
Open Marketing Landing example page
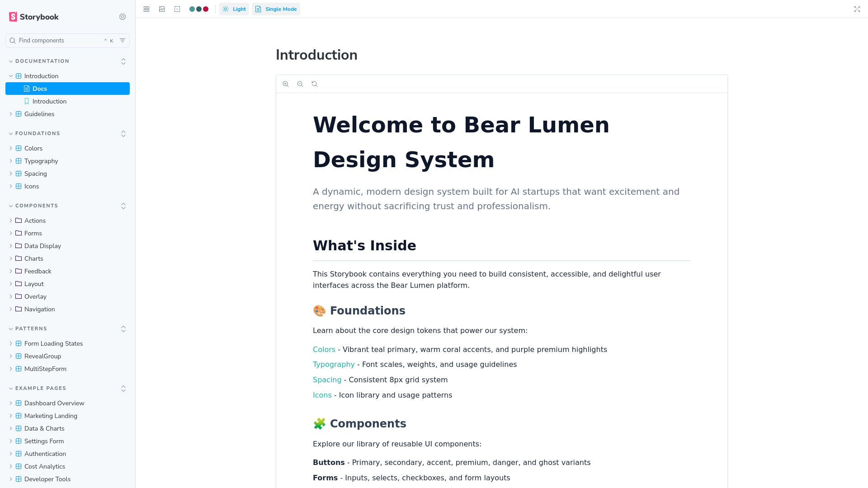click(x=67, y=416)
